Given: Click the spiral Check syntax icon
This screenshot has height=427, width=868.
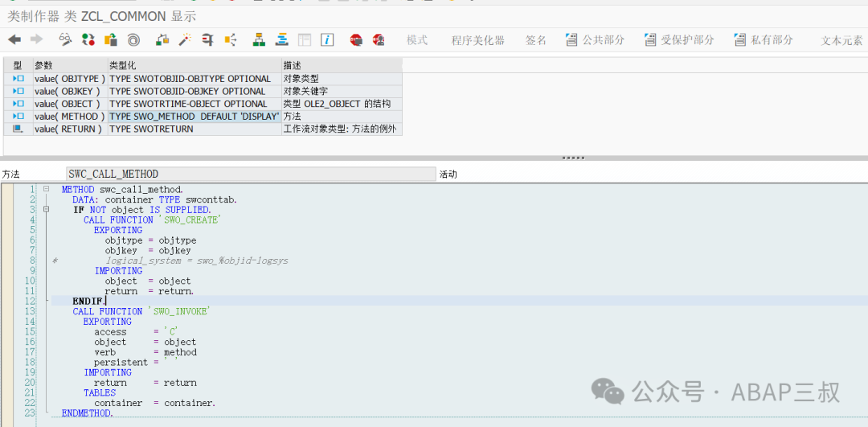Looking at the screenshot, I should pos(133,40).
